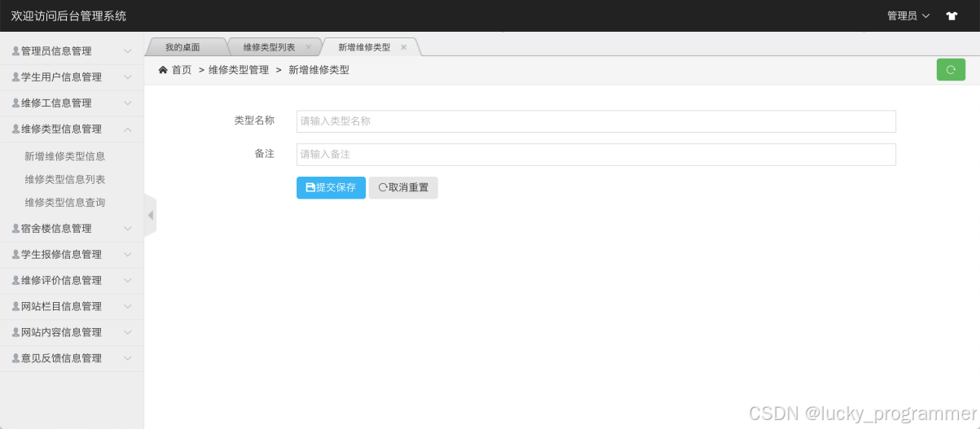
Task: Click 欢迎访问后台管理系统 header title
Action: 68,15
